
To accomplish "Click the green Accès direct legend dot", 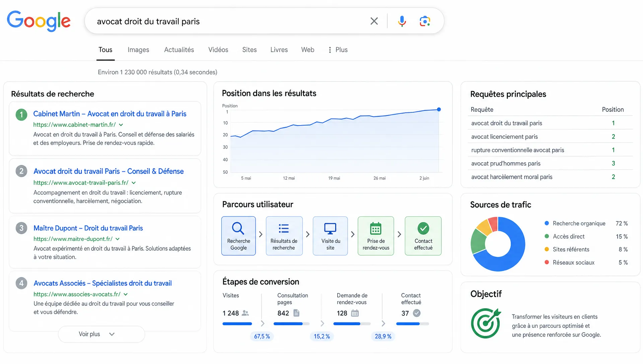I will 547,236.
